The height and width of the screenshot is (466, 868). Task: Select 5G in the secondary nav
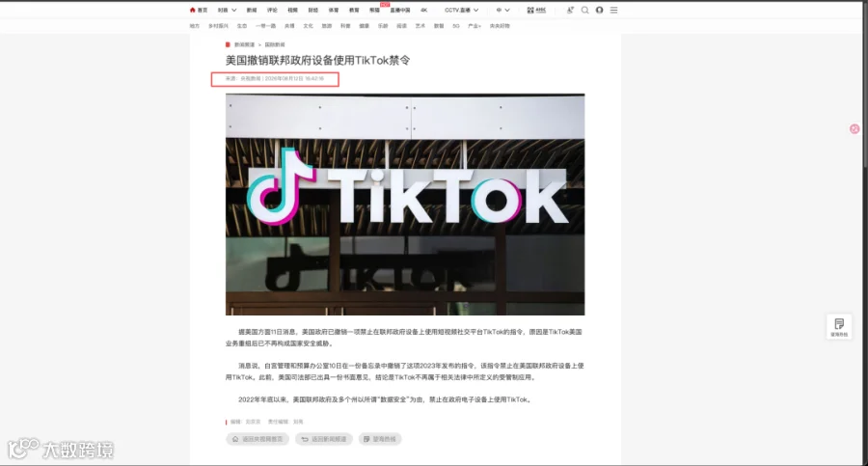[456, 26]
